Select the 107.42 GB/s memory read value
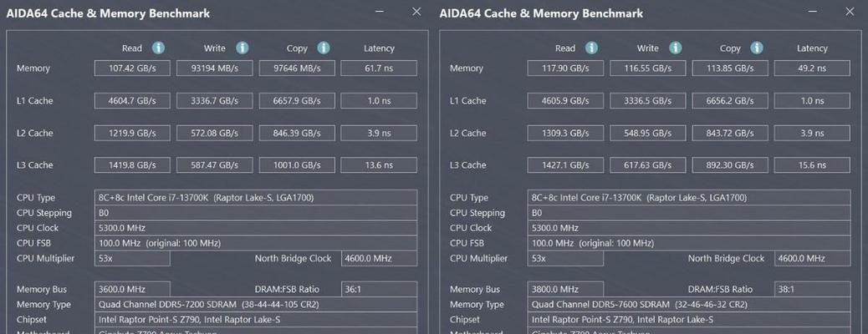 click(x=132, y=68)
